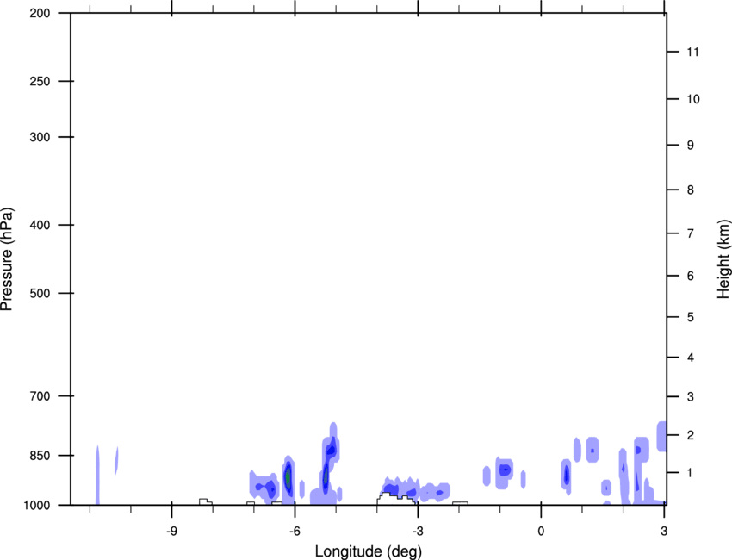The image size is (732, 560).
Task: Click the -3 longitude tick label
Action: [418, 531]
